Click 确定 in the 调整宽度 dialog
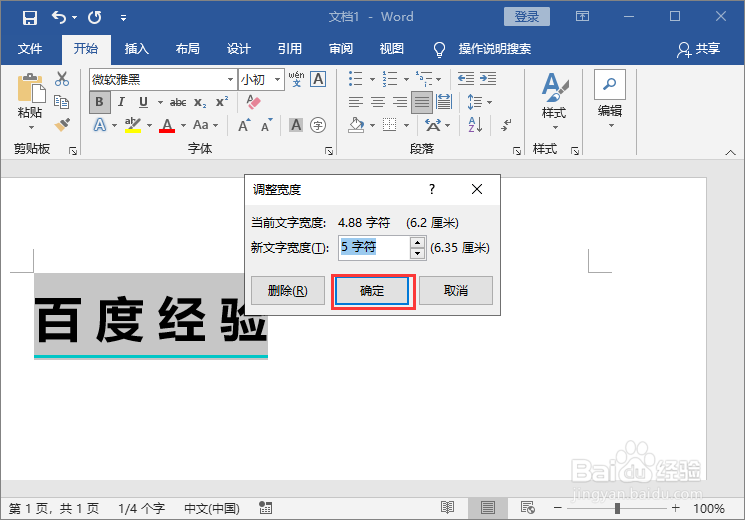745x520 pixels. 372,290
